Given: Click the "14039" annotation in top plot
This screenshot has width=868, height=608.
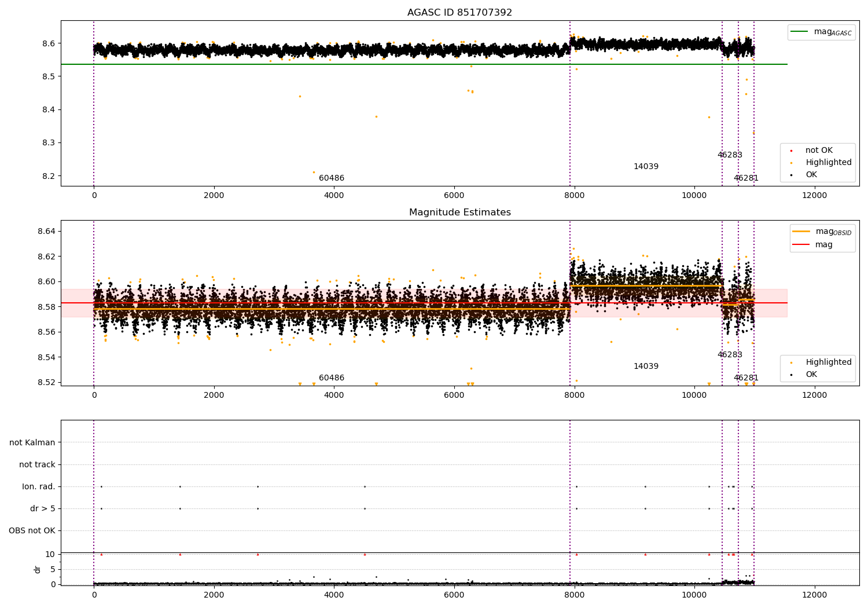Looking at the screenshot, I should coord(646,167).
